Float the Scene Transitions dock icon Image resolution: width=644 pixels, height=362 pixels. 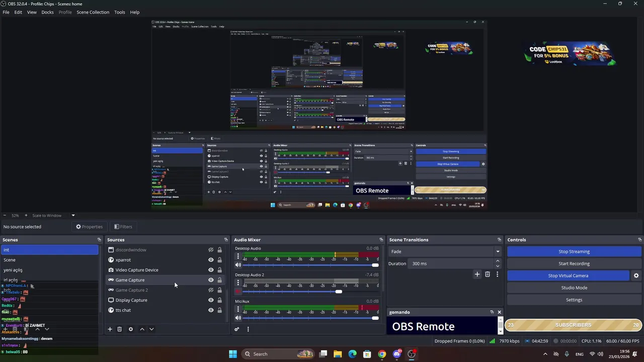[x=499, y=240]
